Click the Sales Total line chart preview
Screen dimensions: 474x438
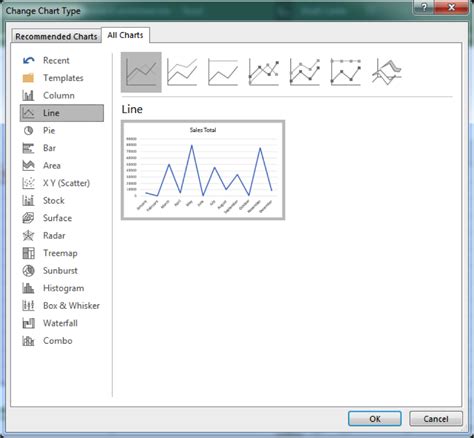click(203, 170)
